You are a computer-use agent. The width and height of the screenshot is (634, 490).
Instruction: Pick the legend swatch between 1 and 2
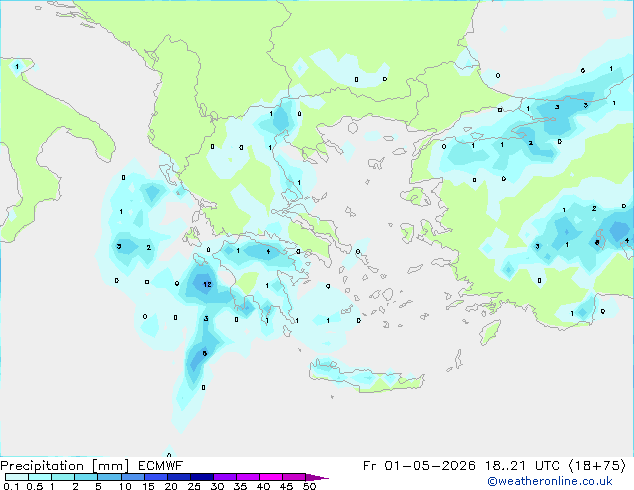[x=63, y=477]
